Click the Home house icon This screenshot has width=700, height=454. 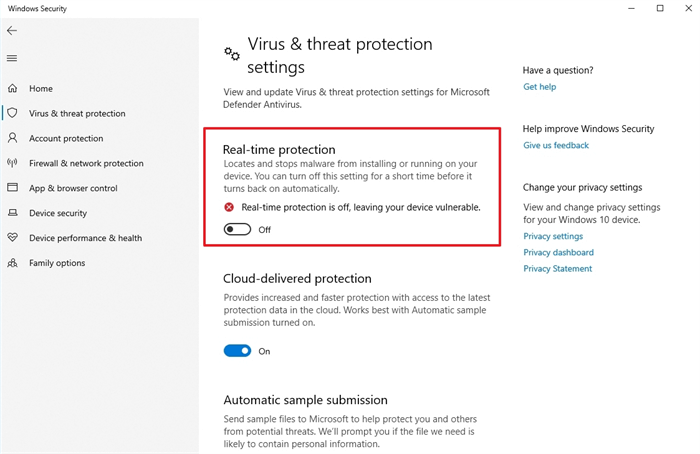point(12,89)
